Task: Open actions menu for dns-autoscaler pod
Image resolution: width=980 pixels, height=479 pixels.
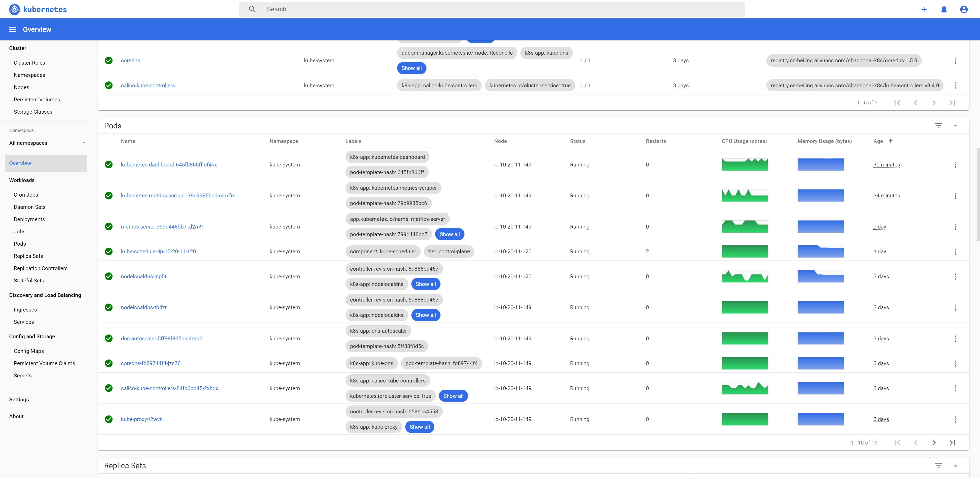Action: (x=955, y=339)
